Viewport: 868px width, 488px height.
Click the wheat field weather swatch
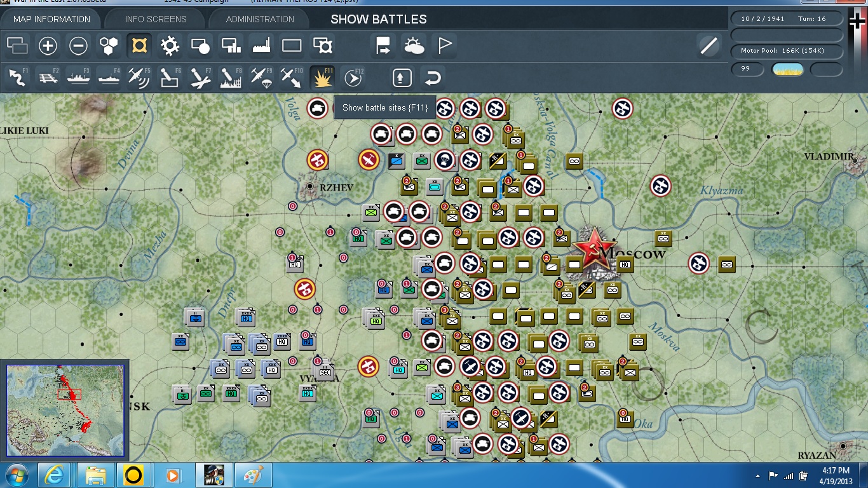click(787, 69)
